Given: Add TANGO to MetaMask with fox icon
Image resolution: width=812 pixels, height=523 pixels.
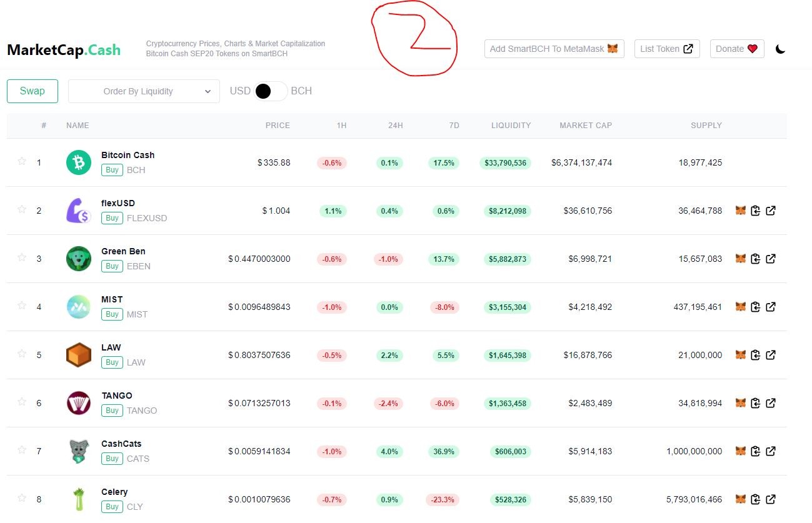Looking at the screenshot, I should coord(741,403).
